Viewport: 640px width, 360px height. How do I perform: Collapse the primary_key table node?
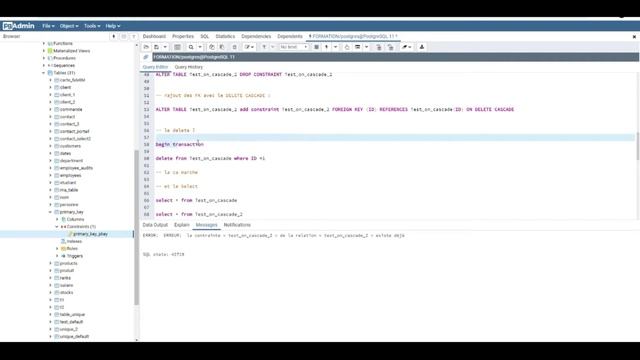coord(51,212)
